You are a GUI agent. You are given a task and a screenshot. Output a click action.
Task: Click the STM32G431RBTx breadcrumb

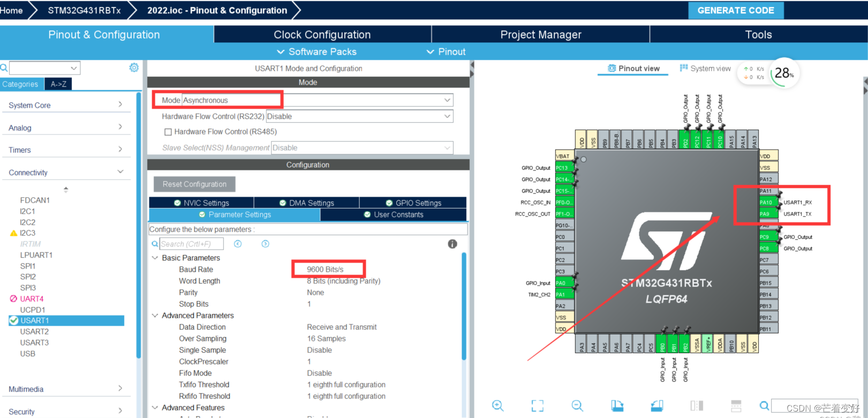(84, 10)
